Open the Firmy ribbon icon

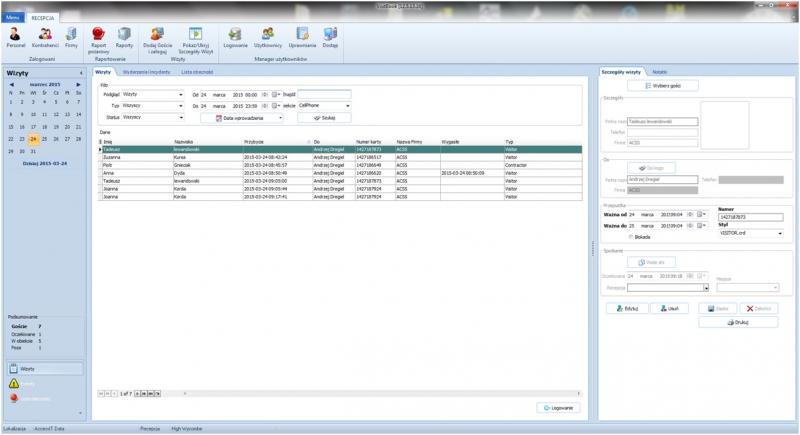click(x=71, y=37)
